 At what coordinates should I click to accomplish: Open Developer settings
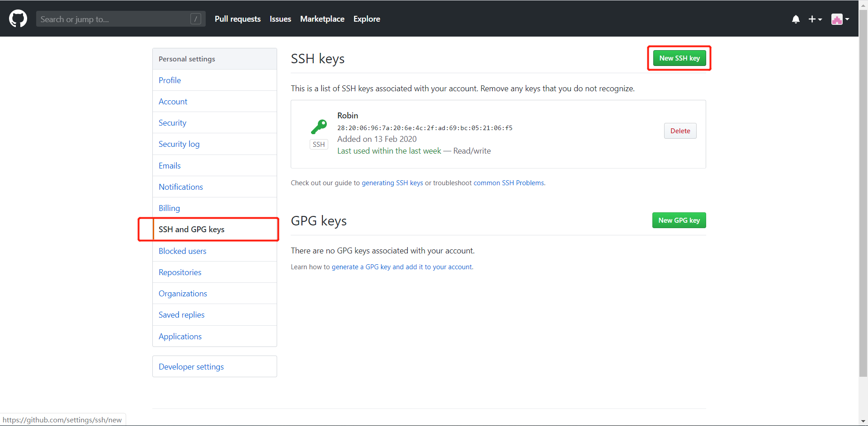point(215,367)
